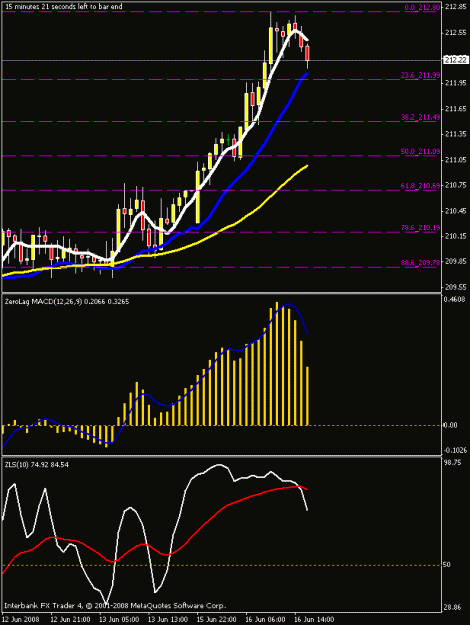Click the 211.05 price scale value
Screen dimensions: 470x625
[x=455, y=160]
